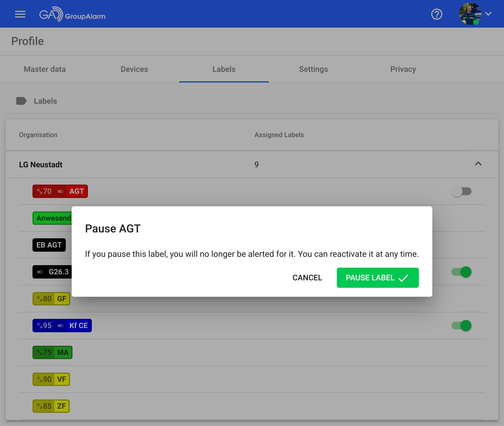
Task: Click the LG Neustadt organisation name
Action: (x=41, y=165)
